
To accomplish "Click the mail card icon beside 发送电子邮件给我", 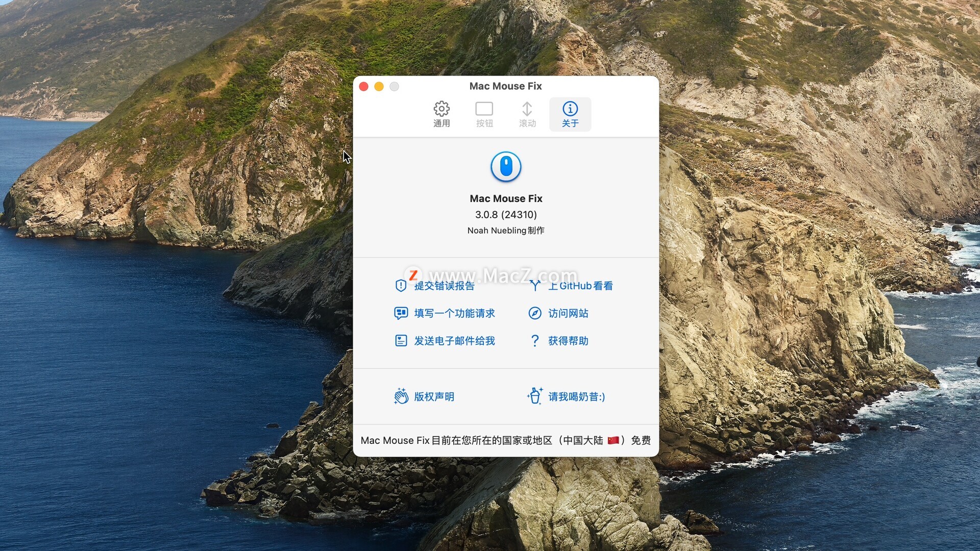I will pos(401,341).
